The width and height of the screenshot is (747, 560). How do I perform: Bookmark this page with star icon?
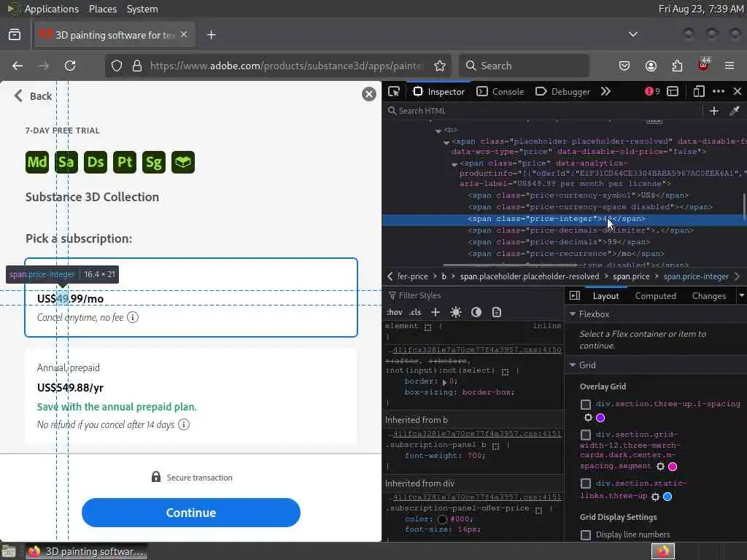(440, 66)
